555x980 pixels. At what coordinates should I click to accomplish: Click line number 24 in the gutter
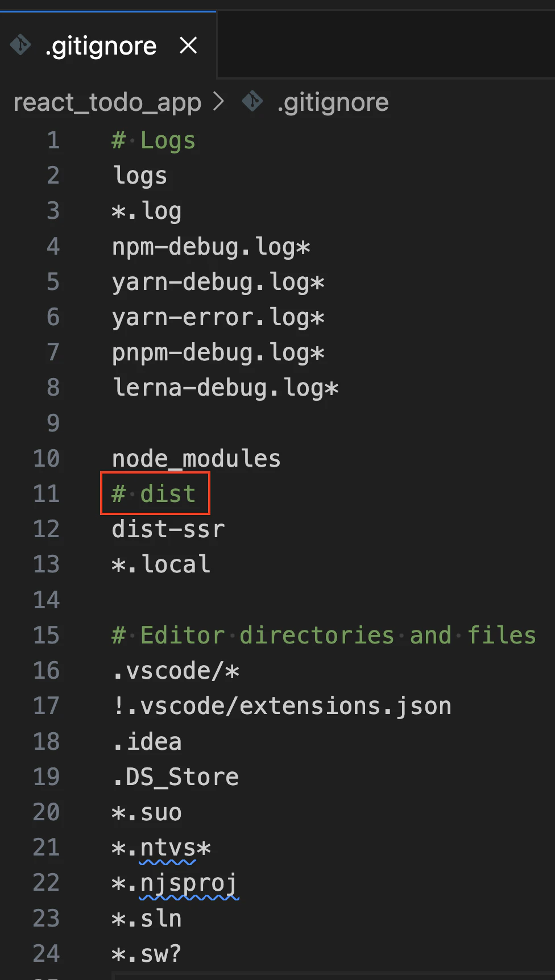46,953
